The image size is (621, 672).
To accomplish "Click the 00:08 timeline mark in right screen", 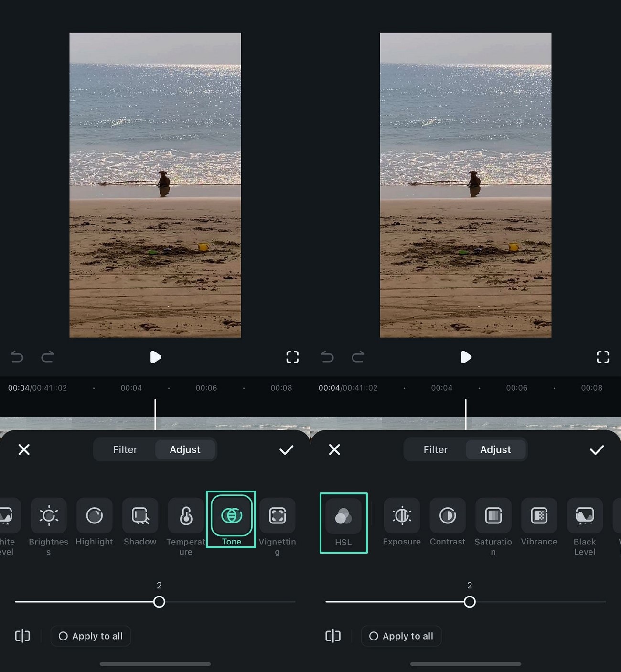I will pos(592,388).
